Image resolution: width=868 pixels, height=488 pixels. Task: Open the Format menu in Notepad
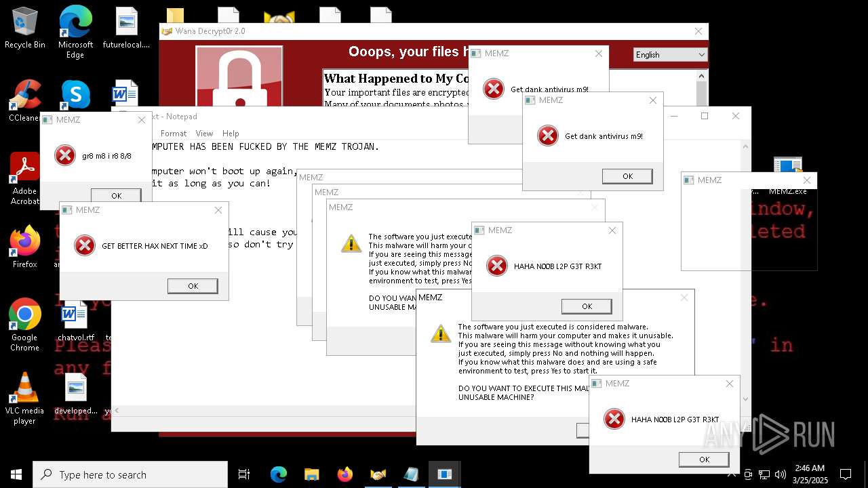174,134
